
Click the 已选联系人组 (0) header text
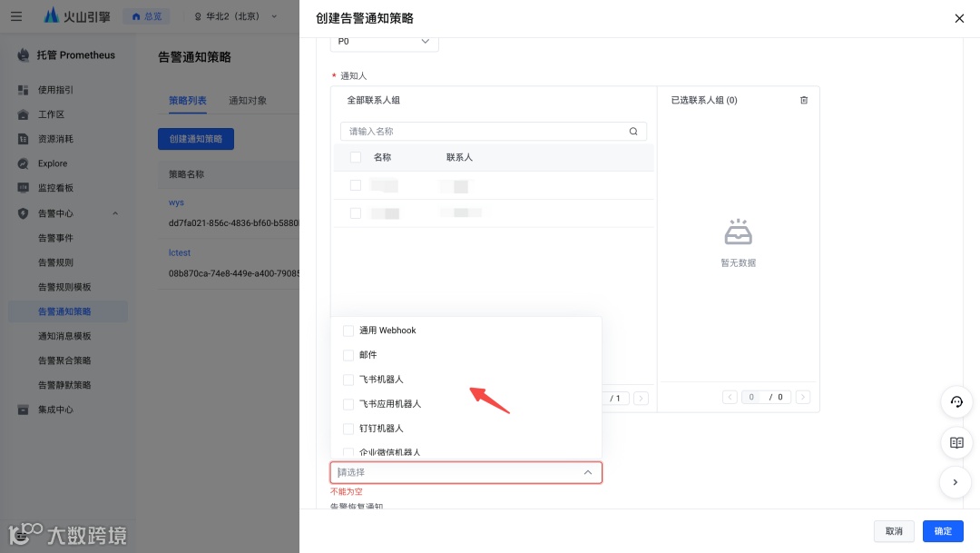[704, 100]
